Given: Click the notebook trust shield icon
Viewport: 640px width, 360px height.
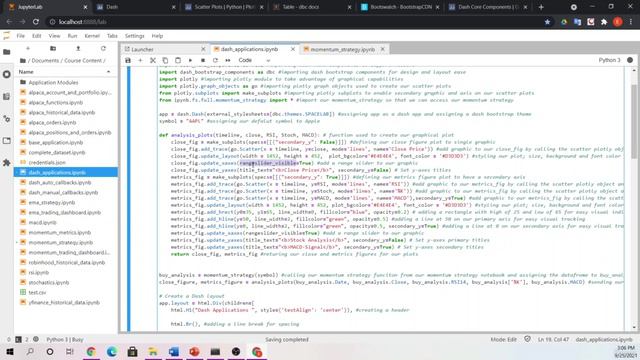Looking at the screenshot, I should tap(527, 339).
